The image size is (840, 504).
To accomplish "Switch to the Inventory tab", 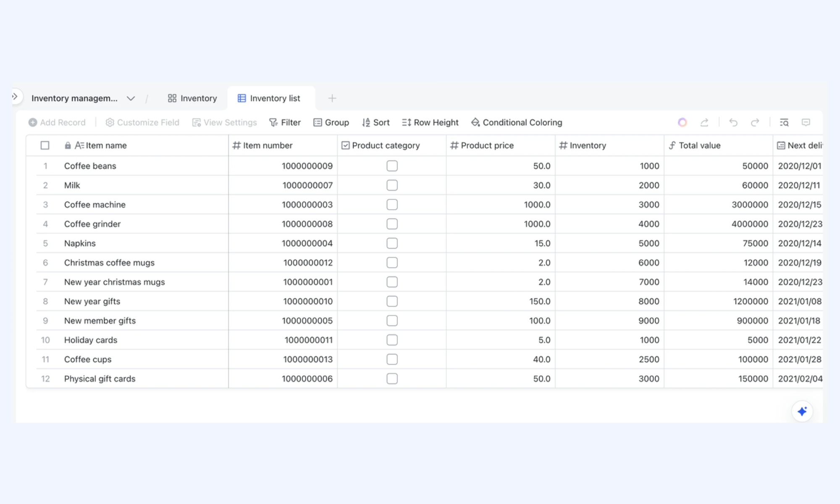I will [192, 98].
